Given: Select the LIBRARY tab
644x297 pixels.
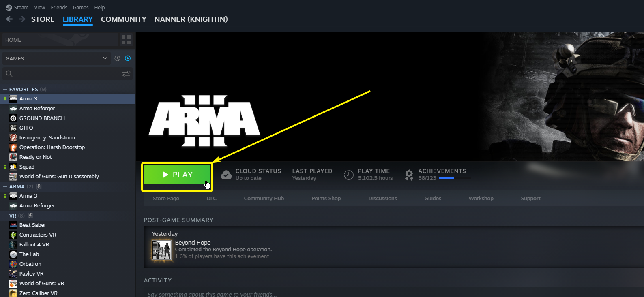Looking at the screenshot, I should 78,19.
